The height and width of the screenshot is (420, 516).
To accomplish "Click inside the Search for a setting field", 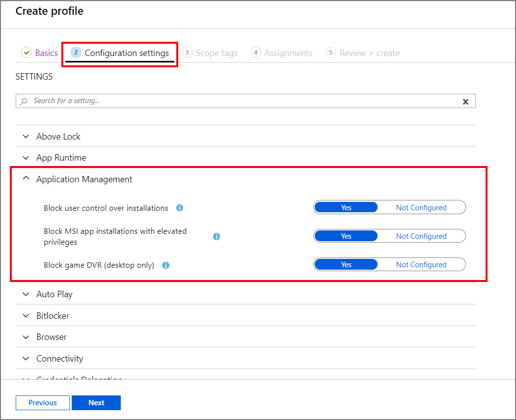I will point(147,101).
